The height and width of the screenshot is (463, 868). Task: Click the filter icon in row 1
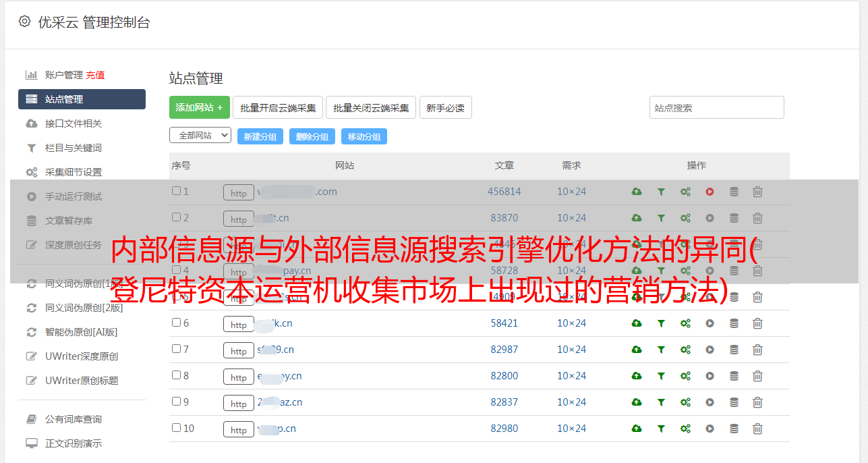(661, 192)
